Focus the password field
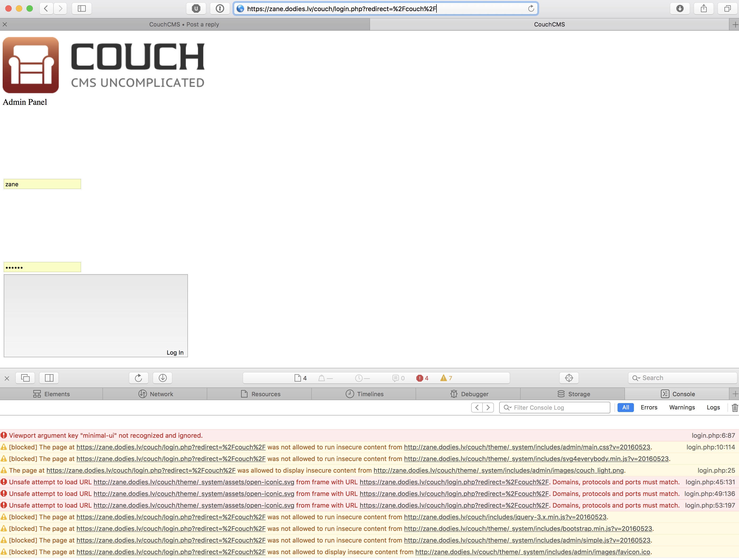 pyautogui.click(x=42, y=267)
